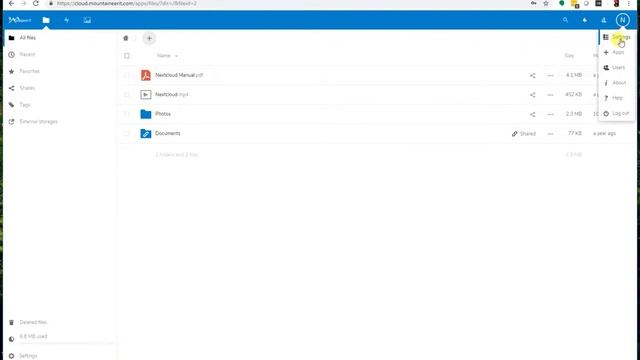
Task: Share the Photos folder
Action: coord(533,114)
